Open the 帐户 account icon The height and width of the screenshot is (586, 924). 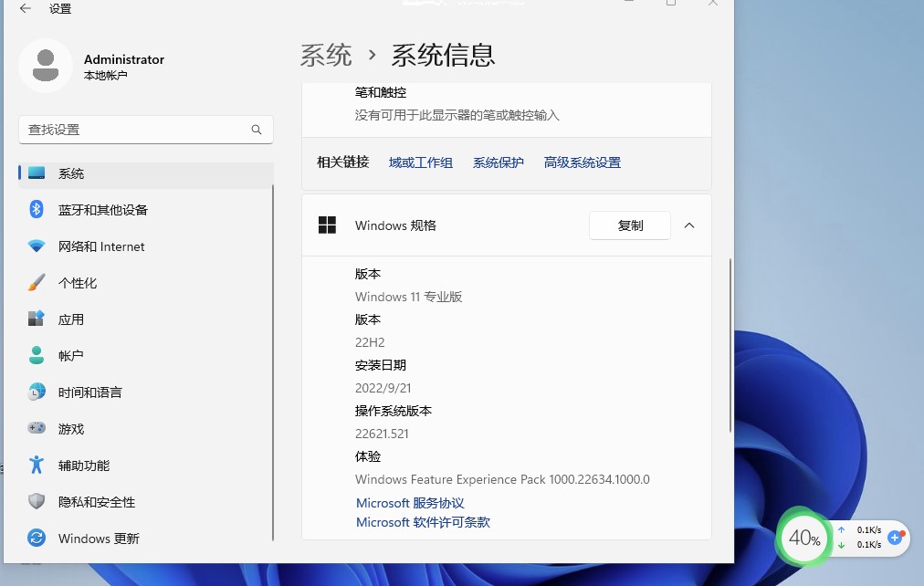tap(35, 355)
